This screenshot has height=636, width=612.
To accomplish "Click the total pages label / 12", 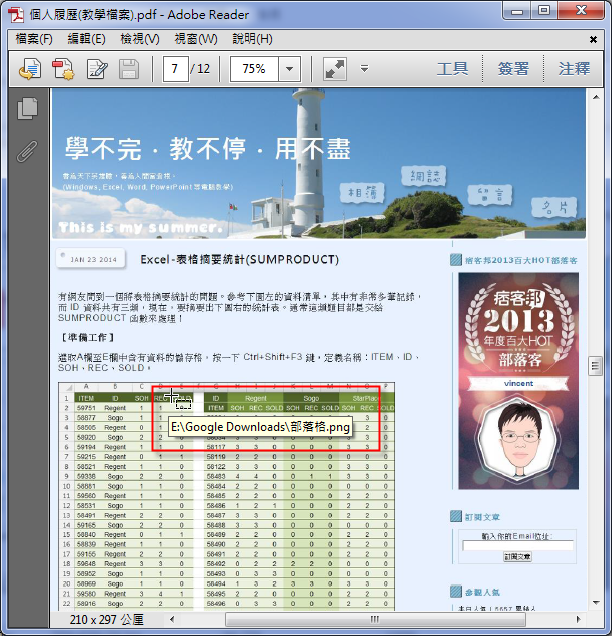I will [x=200, y=69].
